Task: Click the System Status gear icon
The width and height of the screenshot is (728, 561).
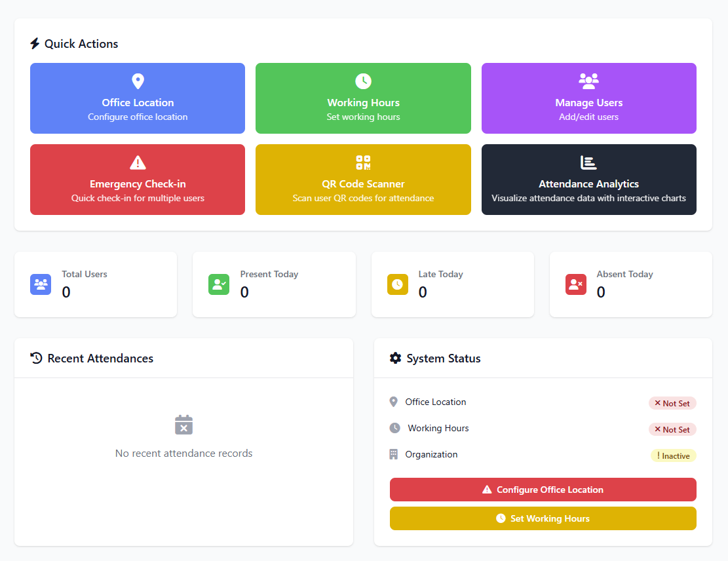Action: point(396,358)
